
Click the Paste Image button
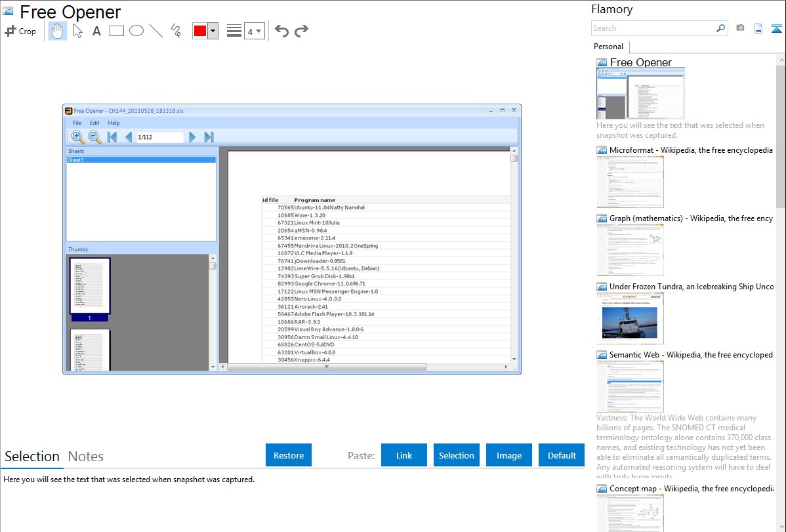click(x=508, y=455)
